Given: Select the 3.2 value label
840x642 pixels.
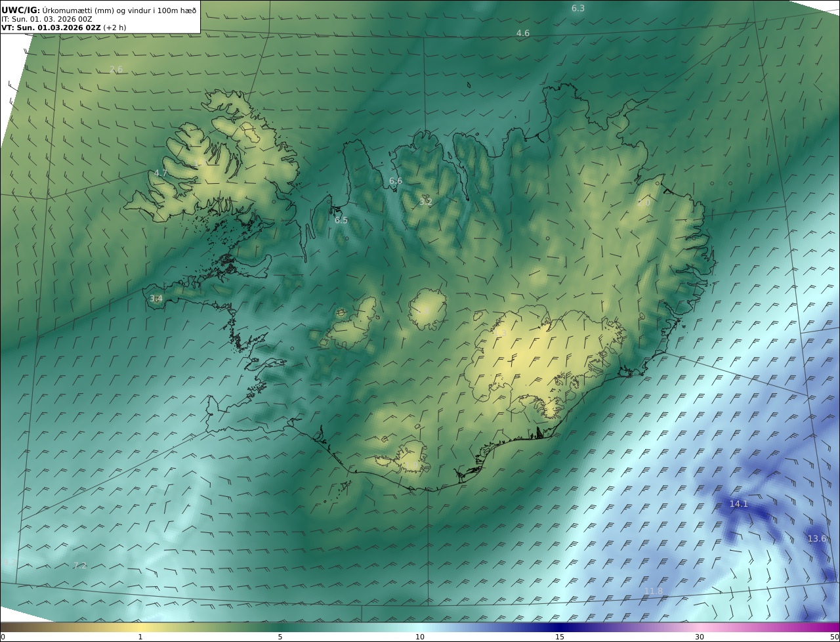Looking at the screenshot, I should 426,202.
